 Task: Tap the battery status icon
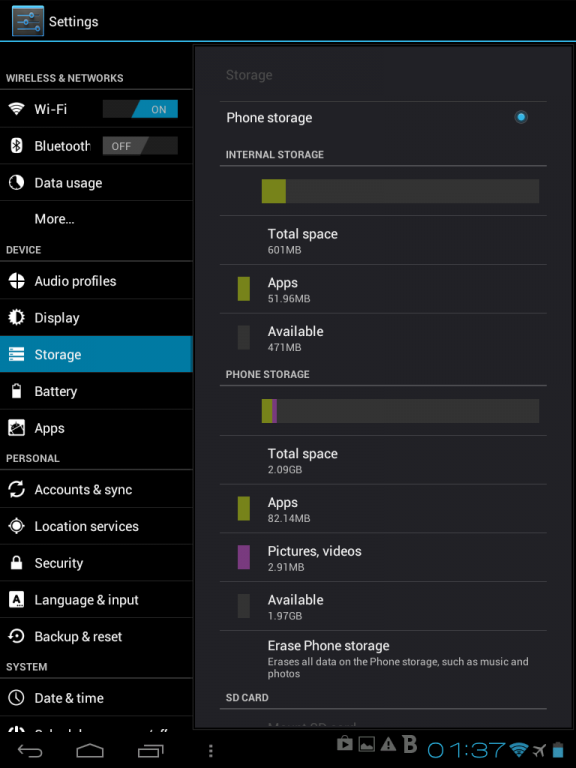tap(557, 749)
